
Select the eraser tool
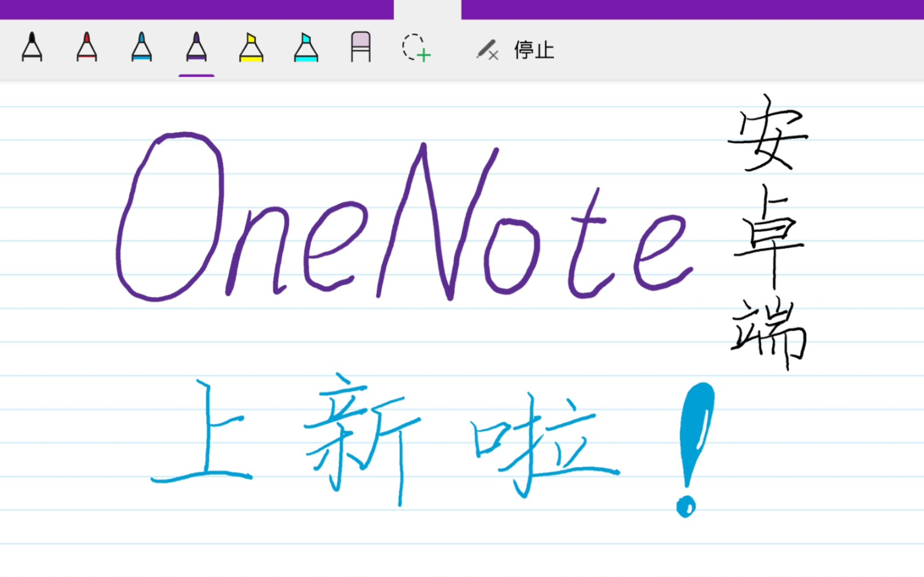(x=361, y=47)
